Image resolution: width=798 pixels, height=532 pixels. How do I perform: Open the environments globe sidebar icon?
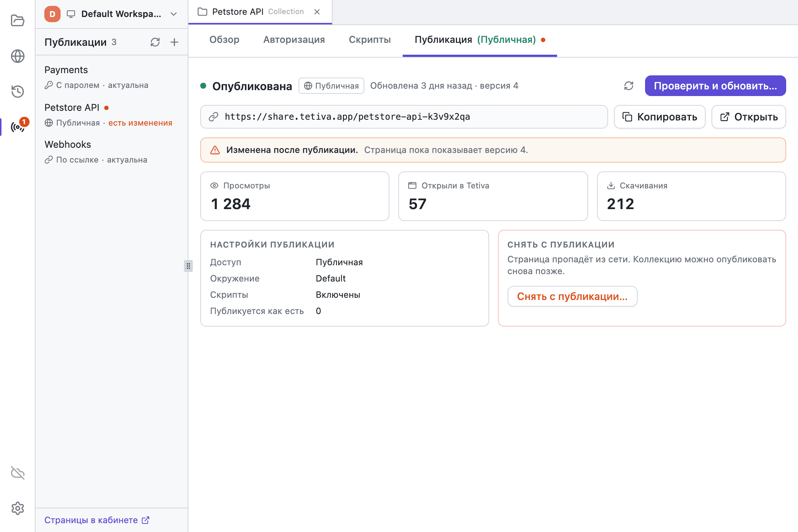[x=17, y=56]
